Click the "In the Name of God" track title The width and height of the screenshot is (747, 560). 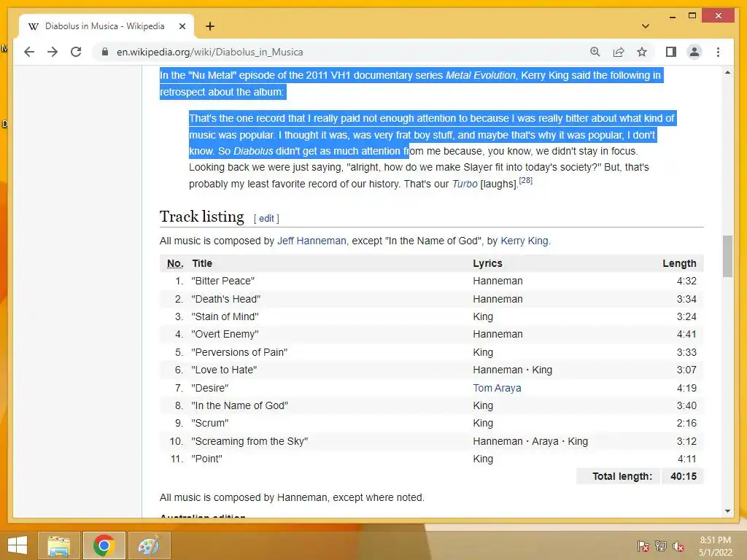coord(239,405)
